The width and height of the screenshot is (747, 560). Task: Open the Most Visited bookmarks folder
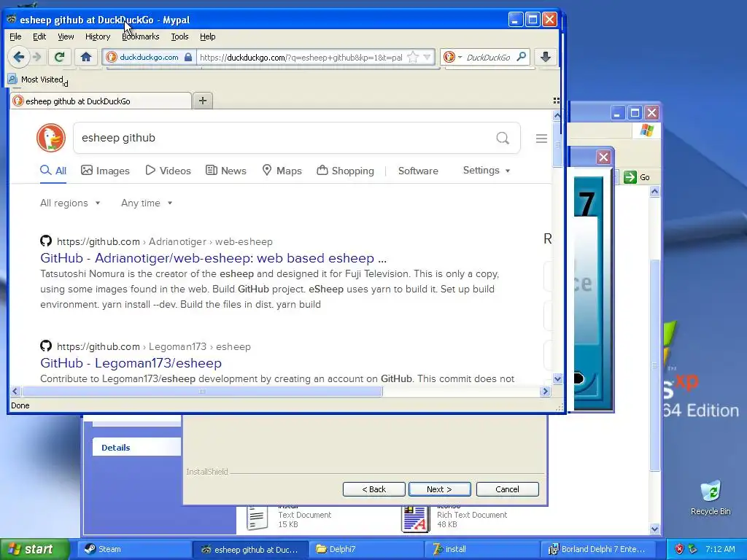36,79
